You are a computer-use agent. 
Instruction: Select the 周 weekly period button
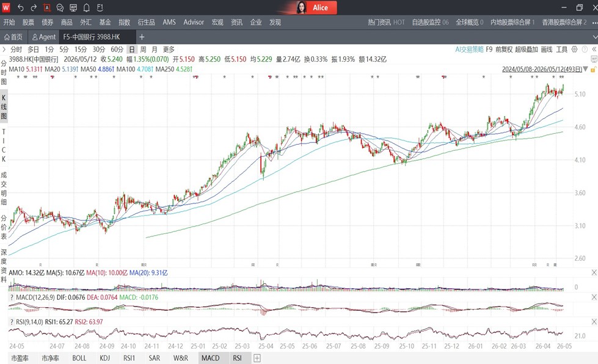(x=143, y=49)
